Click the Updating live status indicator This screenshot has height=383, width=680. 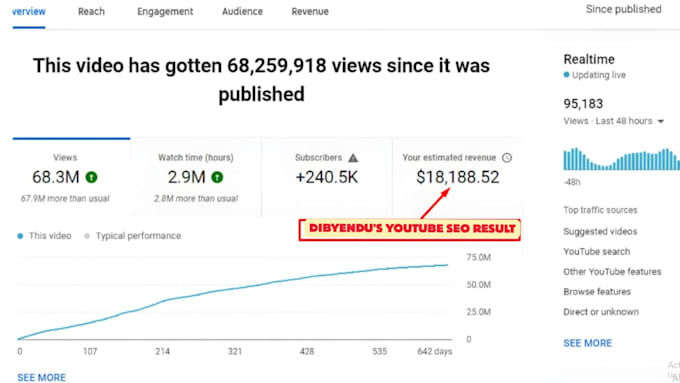click(x=595, y=75)
